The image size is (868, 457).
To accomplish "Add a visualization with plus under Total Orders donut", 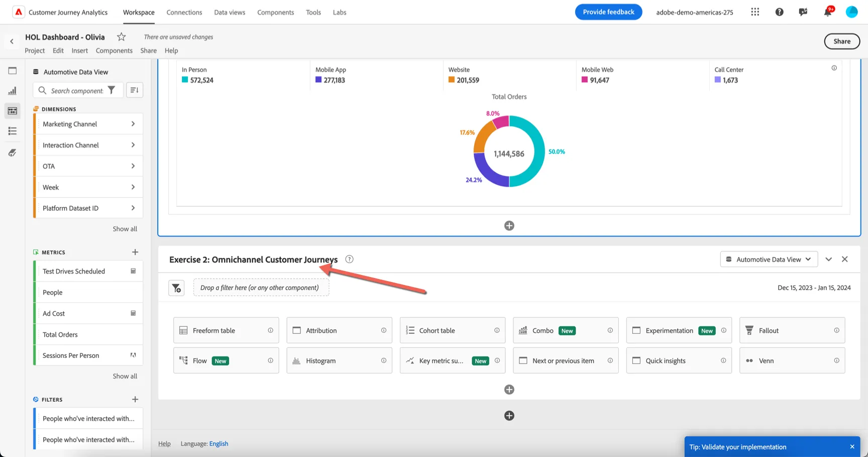I will click(509, 226).
